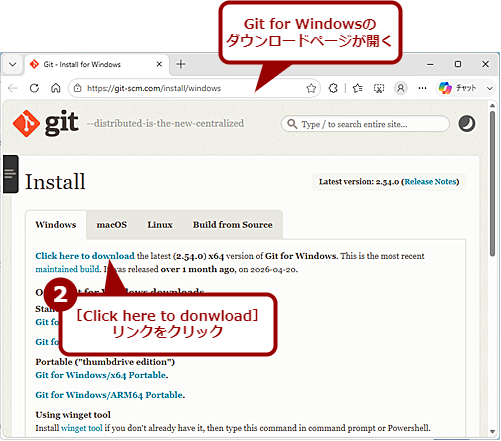
Task: Maximize the browser window
Action: [x=458, y=64]
